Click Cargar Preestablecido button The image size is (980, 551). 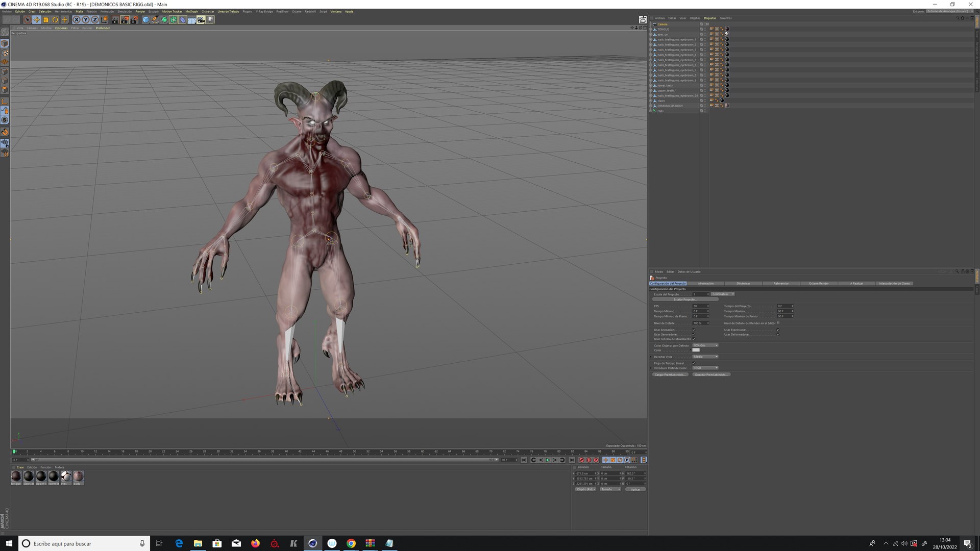pyautogui.click(x=670, y=374)
